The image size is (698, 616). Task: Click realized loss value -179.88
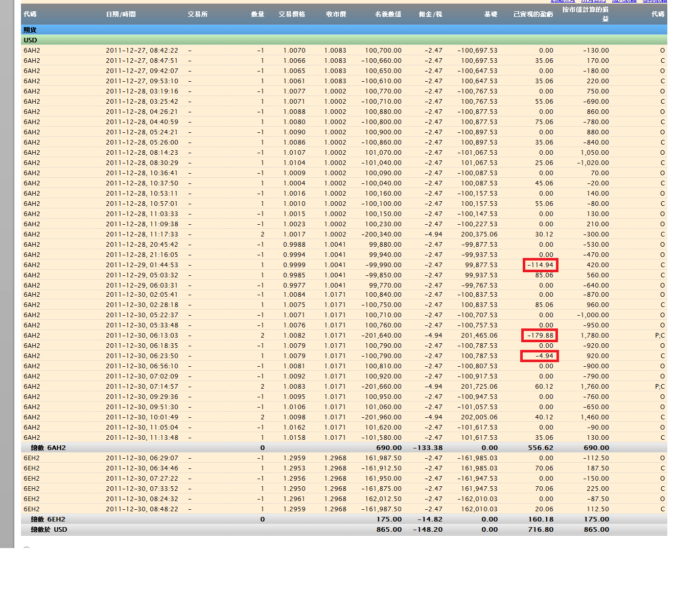click(541, 336)
